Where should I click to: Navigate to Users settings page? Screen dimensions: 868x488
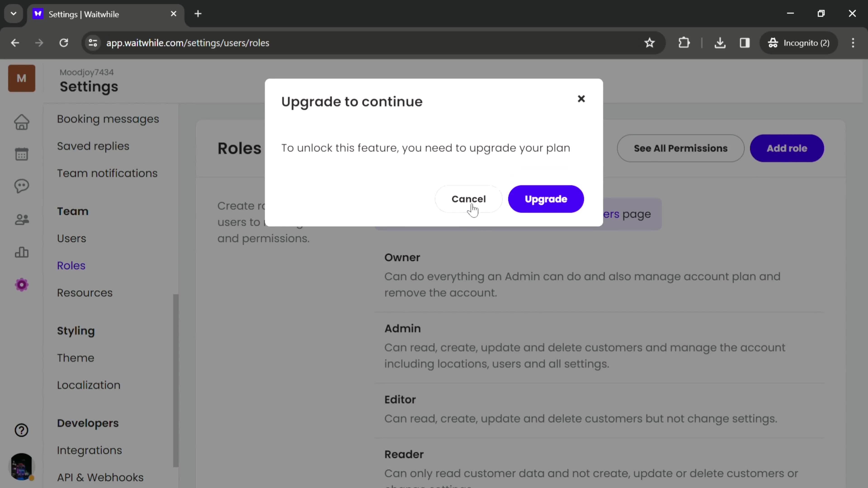pyautogui.click(x=71, y=238)
